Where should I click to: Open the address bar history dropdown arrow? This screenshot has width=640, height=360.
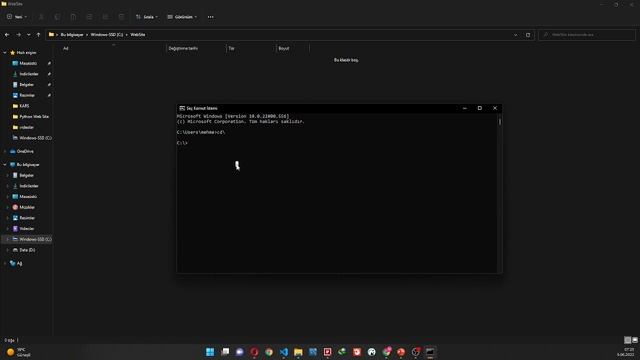pos(516,35)
